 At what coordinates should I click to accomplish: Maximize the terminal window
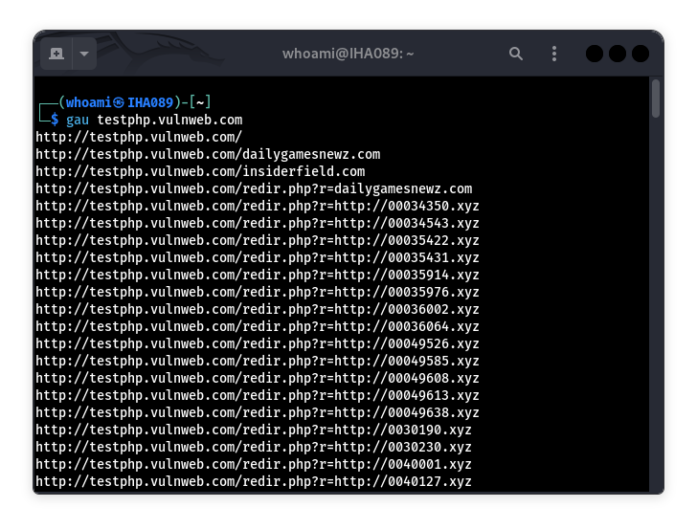(617, 54)
